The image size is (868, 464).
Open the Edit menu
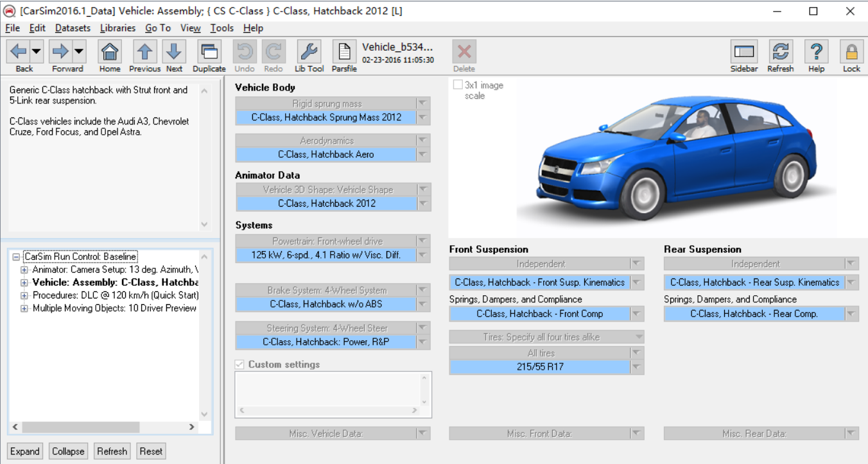point(37,28)
